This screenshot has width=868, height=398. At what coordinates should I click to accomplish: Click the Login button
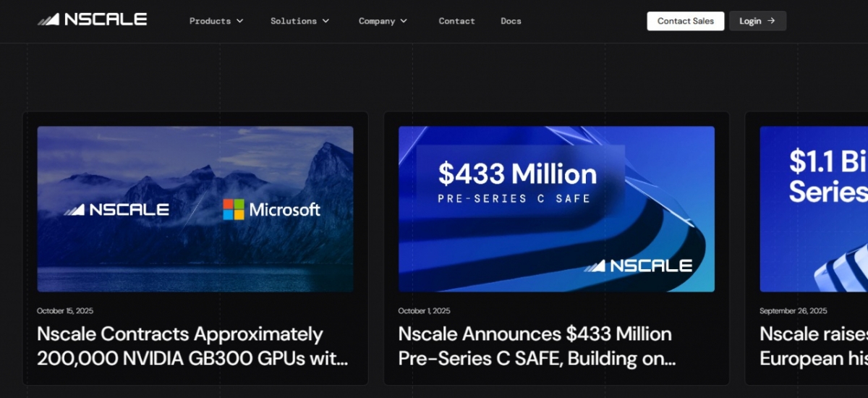pos(757,21)
